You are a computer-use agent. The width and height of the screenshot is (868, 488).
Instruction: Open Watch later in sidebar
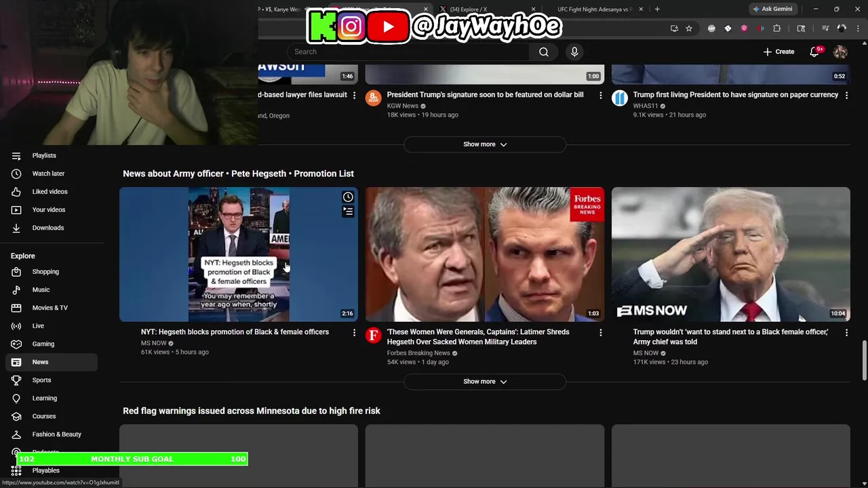(x=52, y=174)
